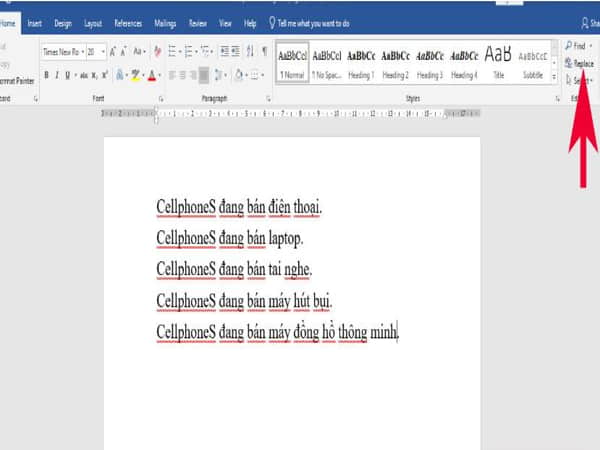600x450 pixels.
Task: Open the Mailings tab
Action: click(x=165, y=24)
